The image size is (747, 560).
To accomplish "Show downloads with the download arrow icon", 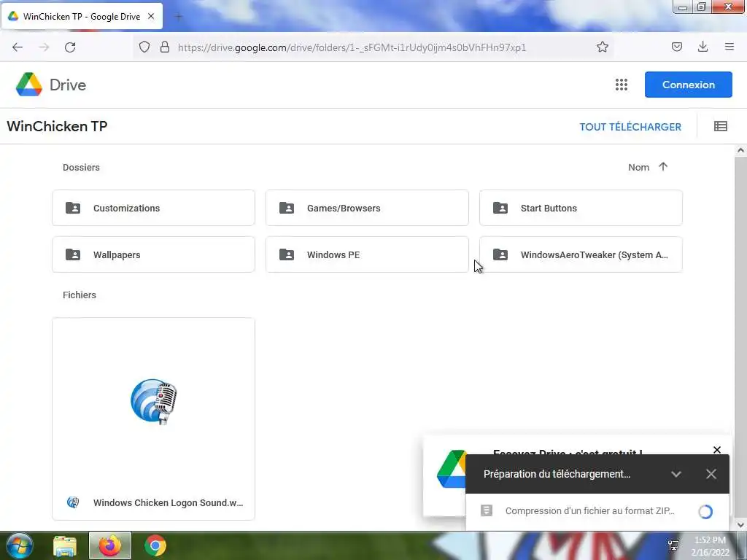I will [x=703, y=47].
